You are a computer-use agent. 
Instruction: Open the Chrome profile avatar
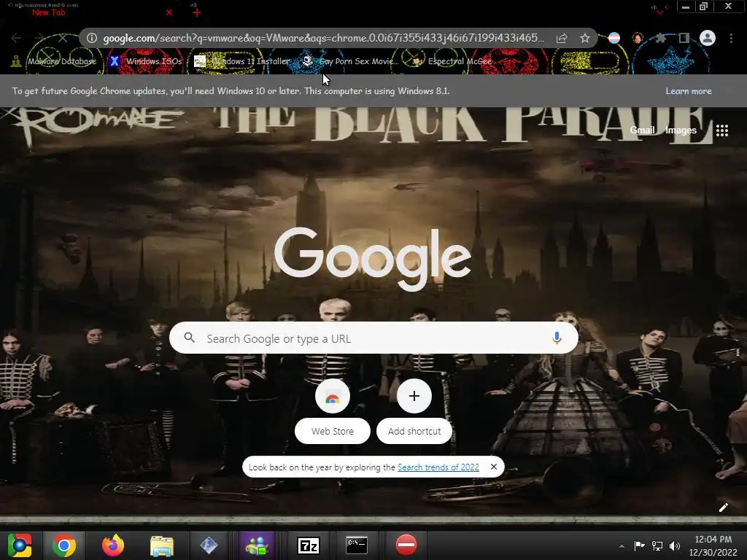[708, 38]
